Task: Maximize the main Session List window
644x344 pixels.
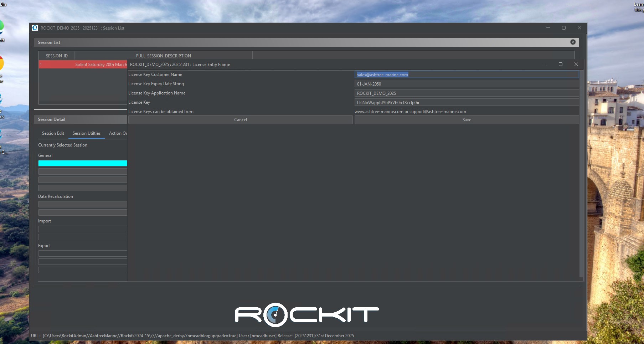Action: pos(563,28)
